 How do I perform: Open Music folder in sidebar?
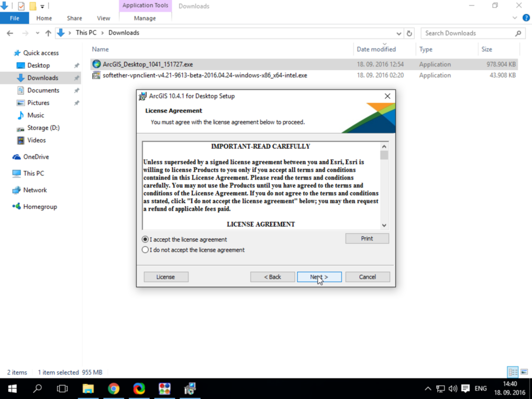36,115
